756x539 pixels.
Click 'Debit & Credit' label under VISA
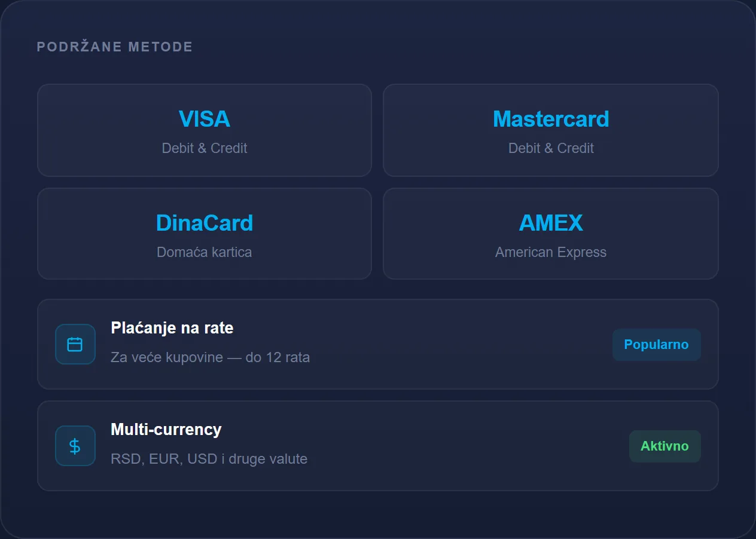pyautogui.click(x=205, y=148)
